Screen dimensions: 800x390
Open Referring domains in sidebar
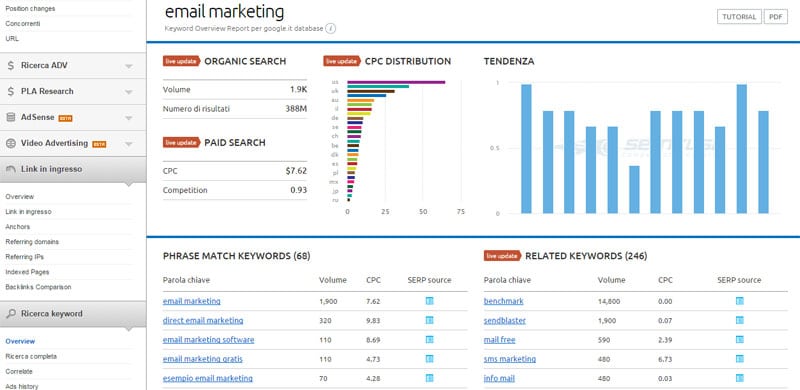point(32,242)
